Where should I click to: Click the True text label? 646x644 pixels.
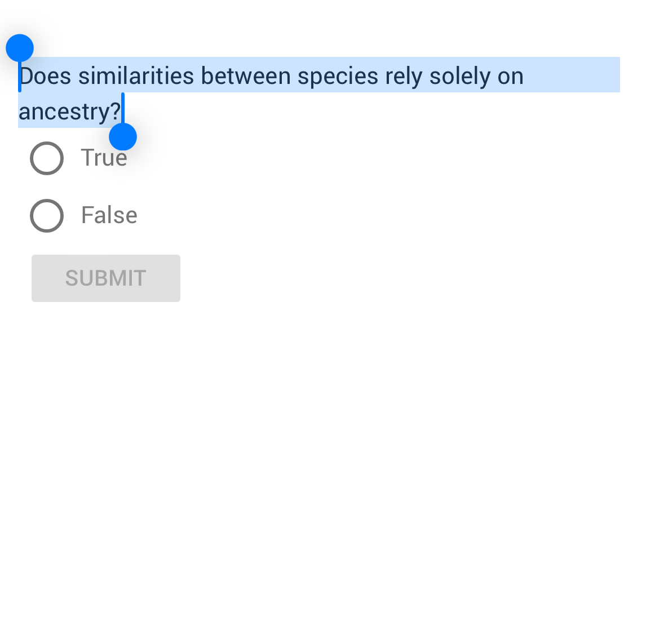[103, 158]
